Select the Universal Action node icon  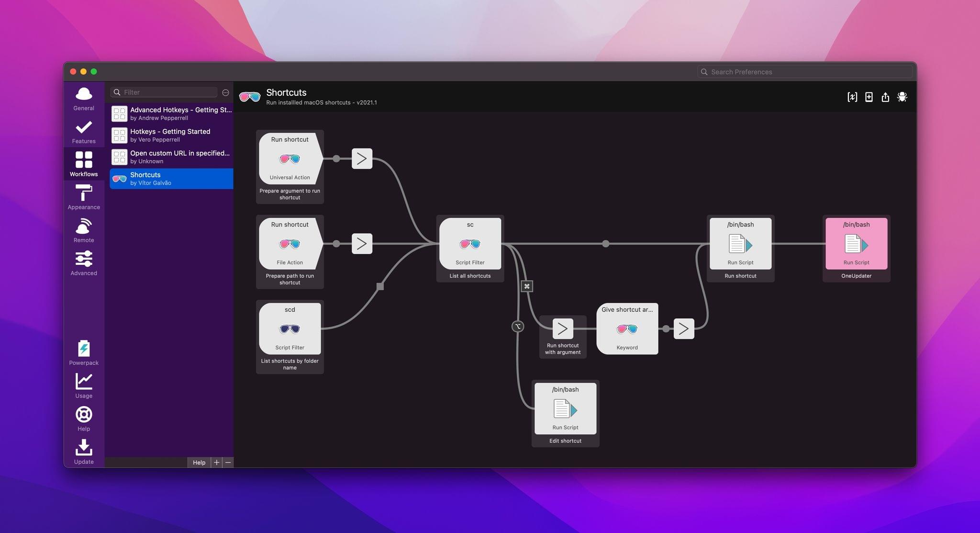click(x=289, y=158)
